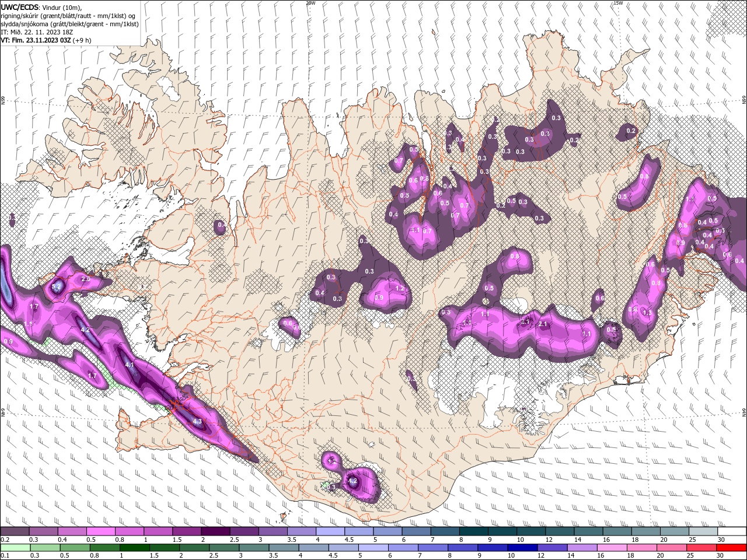
Task: Click the light lavender 4 swatch in upper legend
Action: tap(330, 531)
